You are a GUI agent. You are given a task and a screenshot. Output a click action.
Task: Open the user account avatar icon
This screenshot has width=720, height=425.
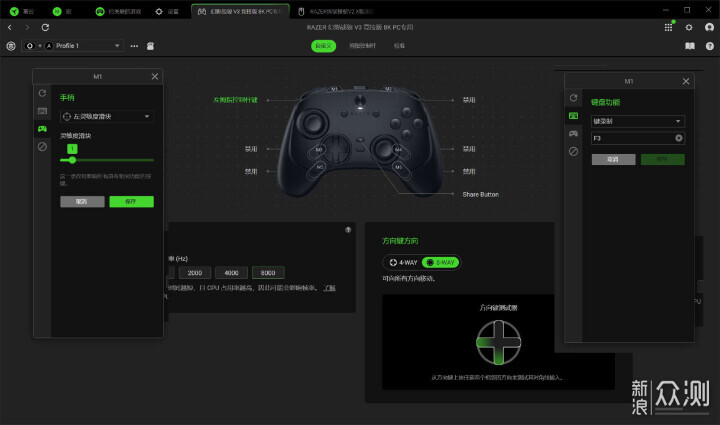[x=709, y=28]
